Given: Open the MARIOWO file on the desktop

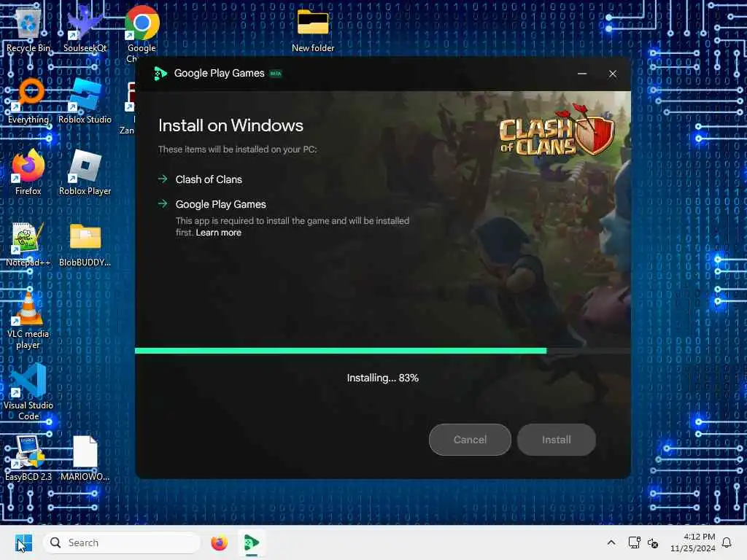Looking at the screenshot, I should tap(85, 457).
